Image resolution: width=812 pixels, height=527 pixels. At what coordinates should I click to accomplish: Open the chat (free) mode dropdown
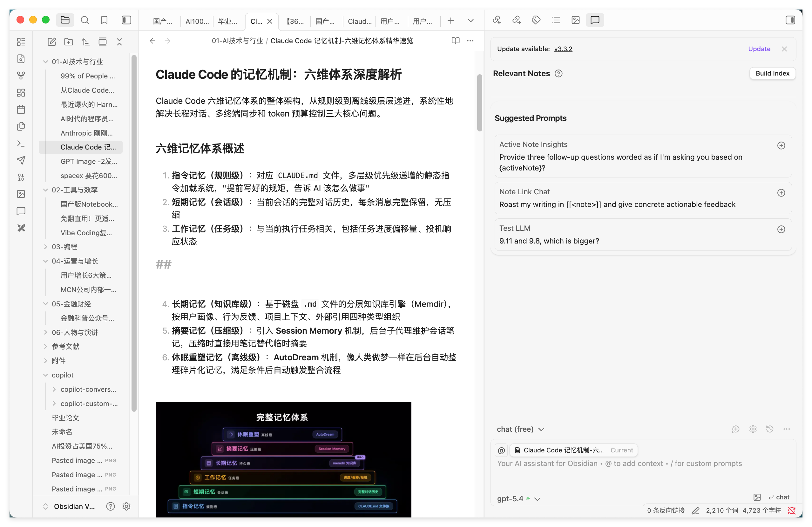(x=520, y=429)
